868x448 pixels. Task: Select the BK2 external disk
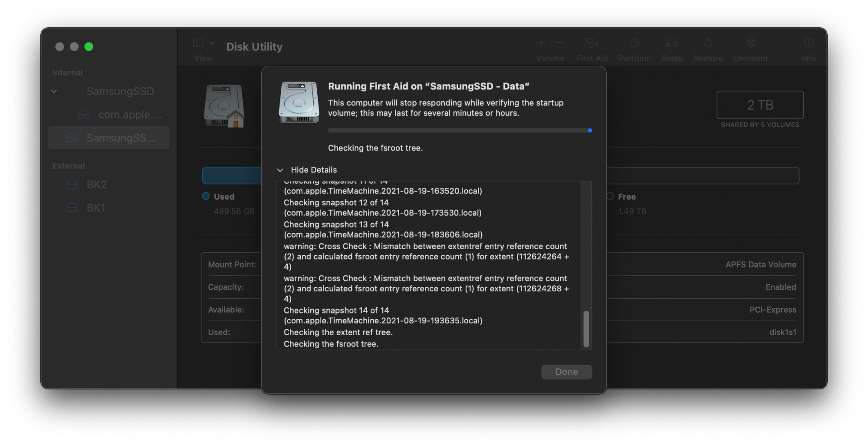click(108, 184)
